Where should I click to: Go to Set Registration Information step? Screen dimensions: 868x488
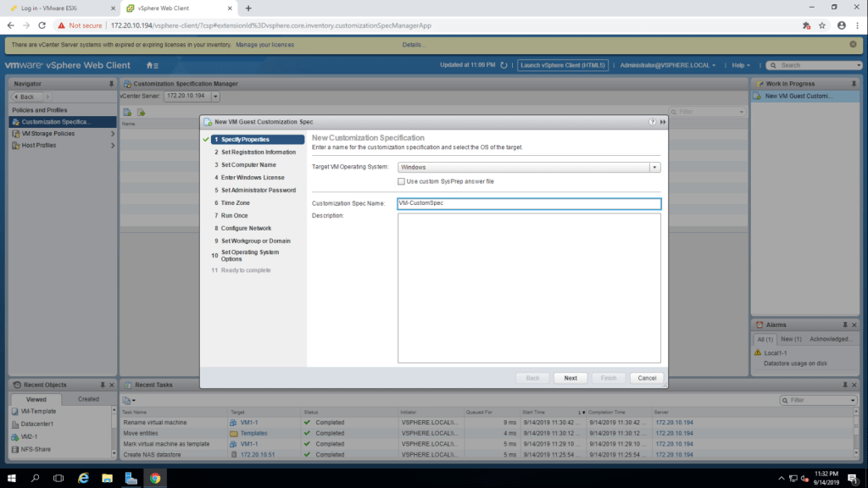tap(259, 152)
